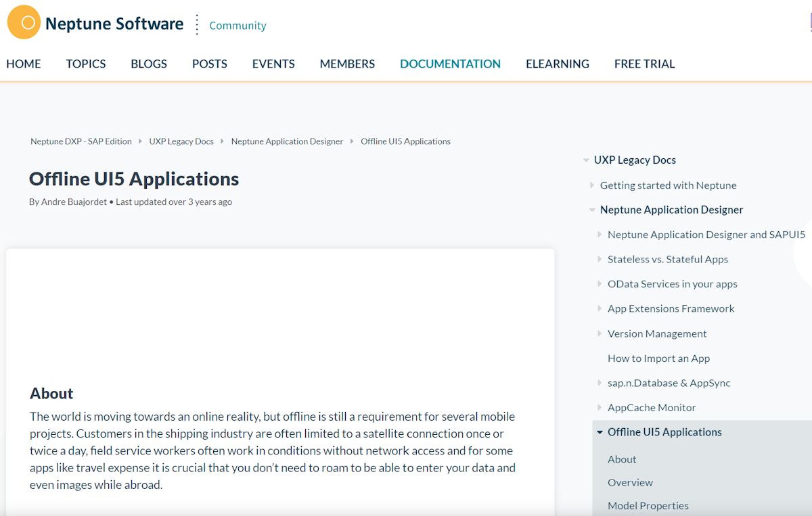
Task: Expand App Extensions Framework arrow
Action: tap(600, 308)
